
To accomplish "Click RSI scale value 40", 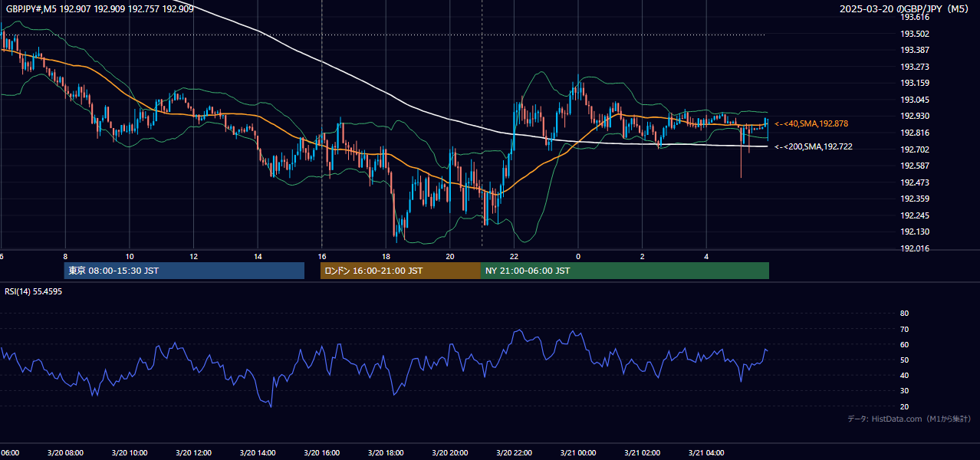I will [904, 375].
